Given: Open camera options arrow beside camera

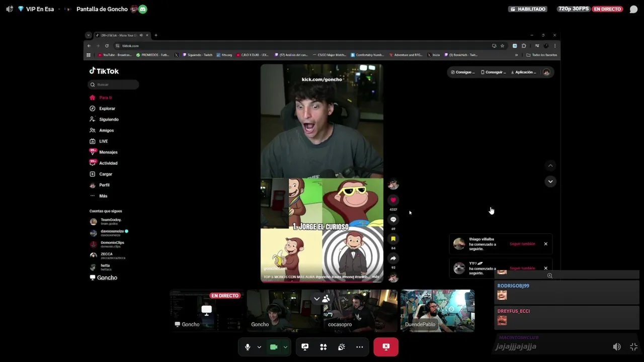Looking at the screenshot, I should click(285, 347).
